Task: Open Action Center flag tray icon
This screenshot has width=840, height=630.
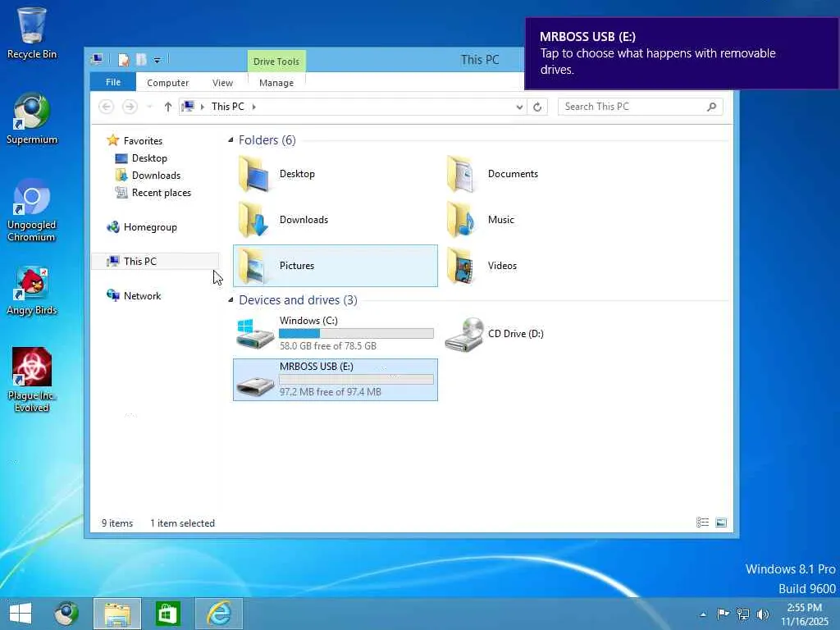Action: click(x=724, y=614)
